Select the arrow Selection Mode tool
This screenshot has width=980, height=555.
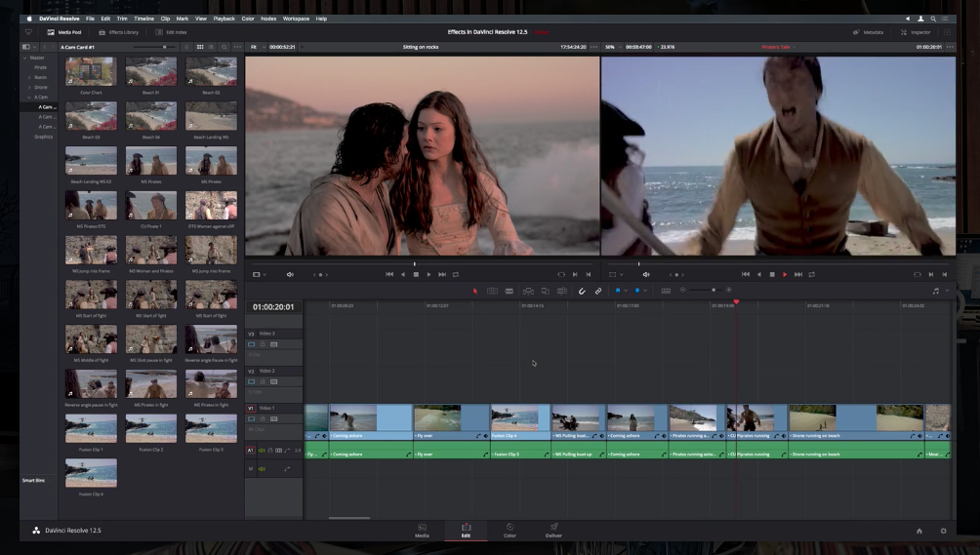475,291
